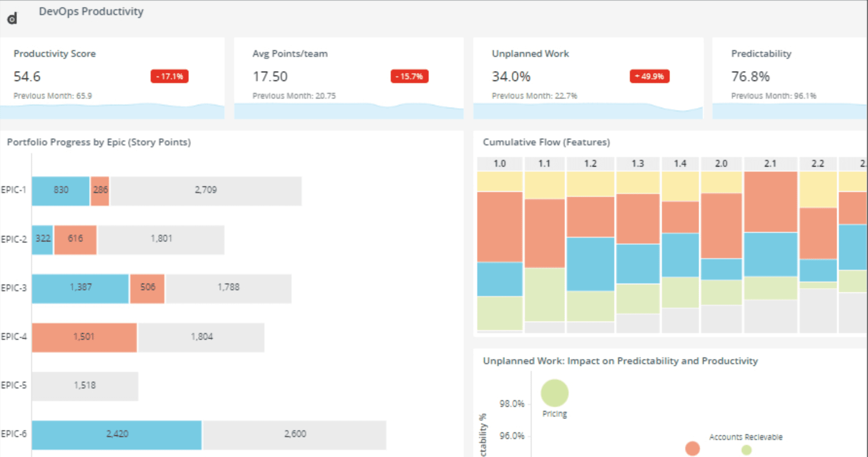The image size is (868, 457).
Task: Click the Unplanned Work impact chart title
Action: point(620,361)
